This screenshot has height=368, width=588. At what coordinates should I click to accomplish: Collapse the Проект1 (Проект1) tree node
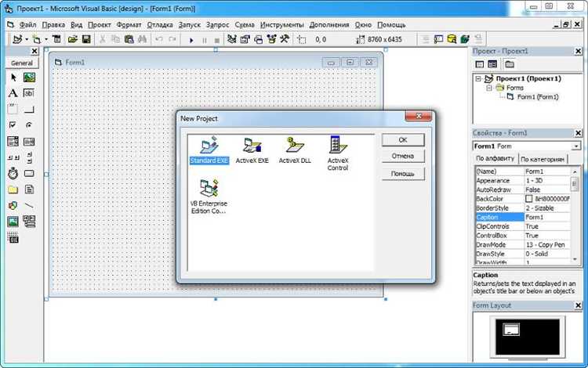pos(478,78)
